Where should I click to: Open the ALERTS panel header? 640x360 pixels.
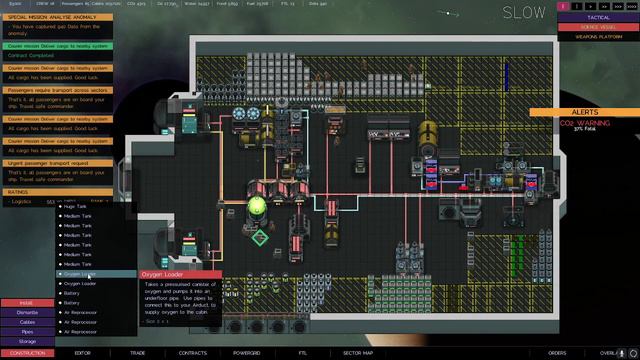point(584,112)
